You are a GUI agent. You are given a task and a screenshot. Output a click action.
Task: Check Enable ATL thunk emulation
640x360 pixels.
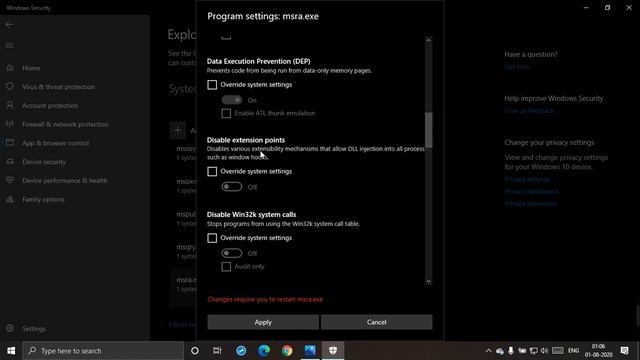click(x=226, y=113)
